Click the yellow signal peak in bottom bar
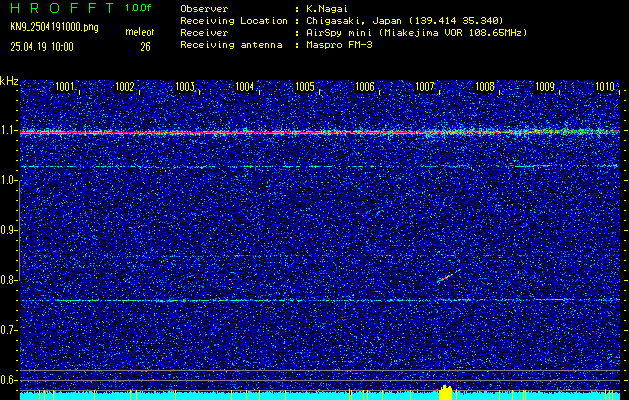 click(x=445, y=392)
